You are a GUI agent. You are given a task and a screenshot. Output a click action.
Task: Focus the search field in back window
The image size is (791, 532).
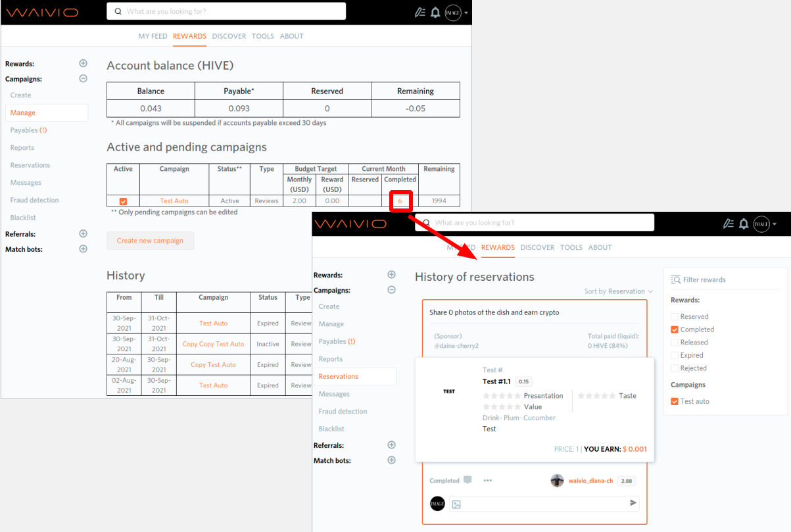click(226, 11)
